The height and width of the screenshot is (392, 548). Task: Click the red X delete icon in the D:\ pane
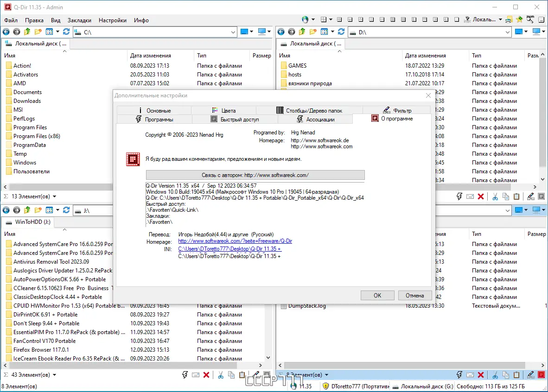coord(481,197)
